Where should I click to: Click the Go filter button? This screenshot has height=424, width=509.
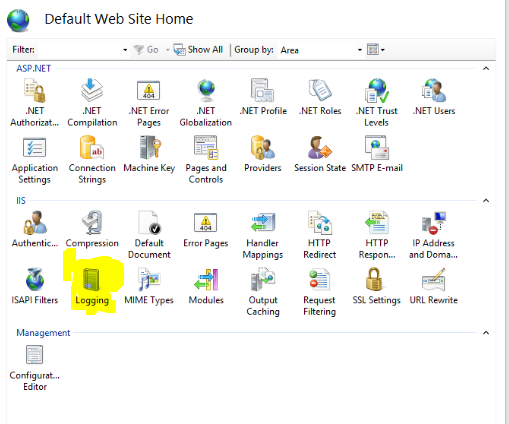point(146,50)
